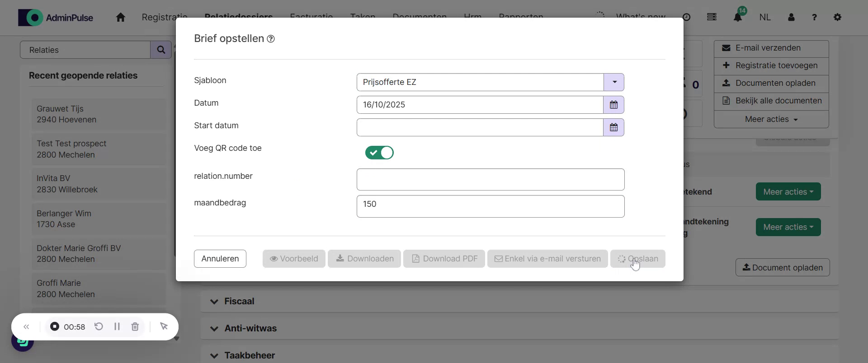868x363 pixels.
Task: Expand the Anti-witwas section
Action: point(519,328)
